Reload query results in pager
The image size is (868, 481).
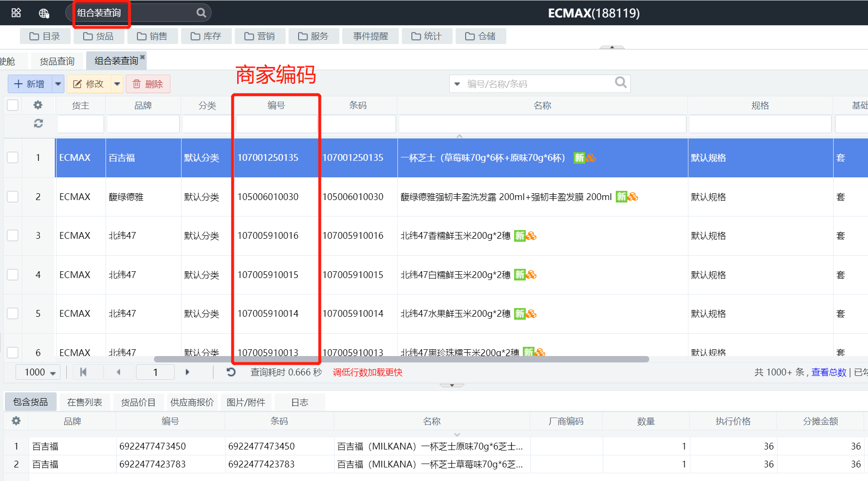[231, 372]
